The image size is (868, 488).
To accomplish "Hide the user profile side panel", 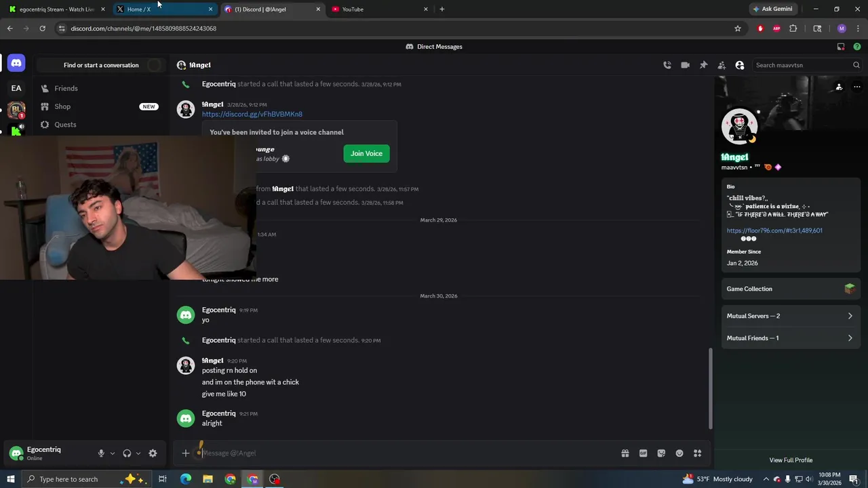I will point(740,65).
